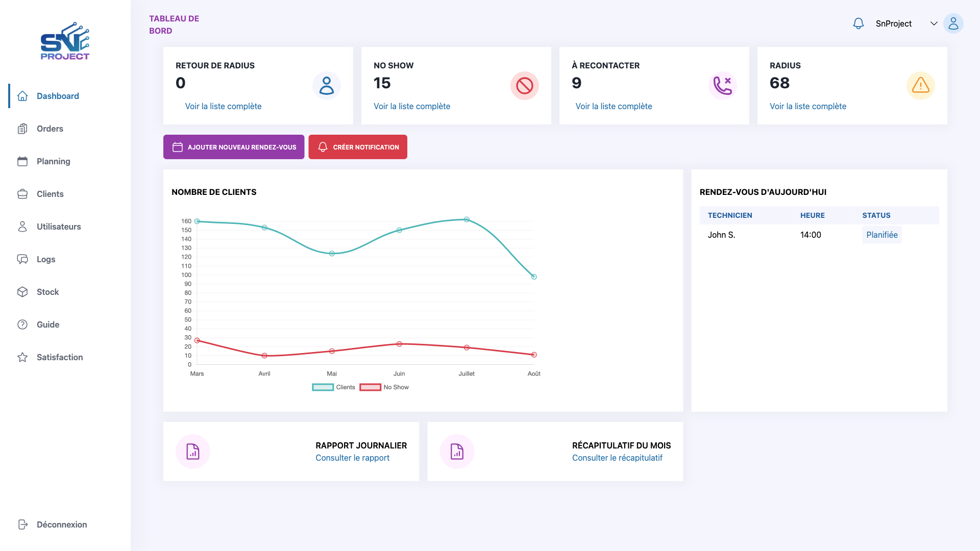Screen dimensions: 980x551
Task: Click the Radius warning triangle icon
Action: click(x=921, y=86)
